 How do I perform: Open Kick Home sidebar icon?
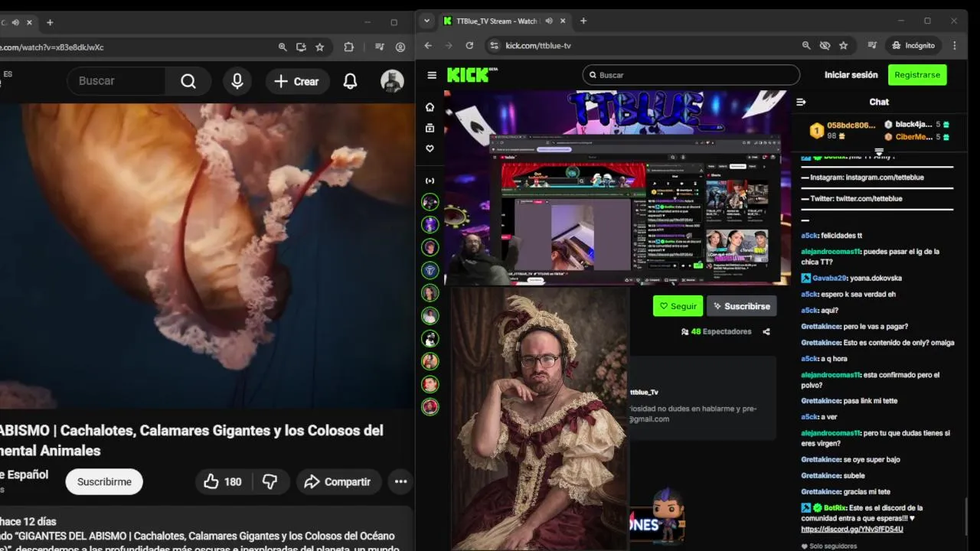tap(430, 107)
